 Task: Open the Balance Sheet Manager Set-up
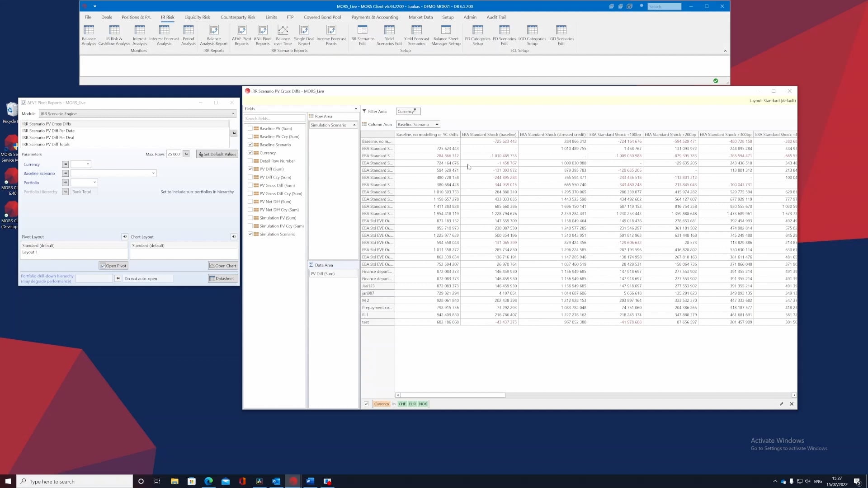click(x=446, y=35)
